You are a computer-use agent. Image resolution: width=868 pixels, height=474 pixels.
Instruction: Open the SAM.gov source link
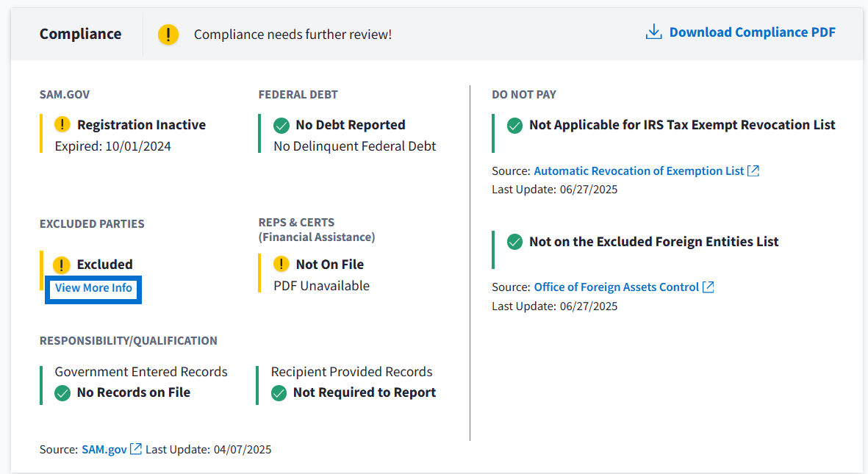104,449
